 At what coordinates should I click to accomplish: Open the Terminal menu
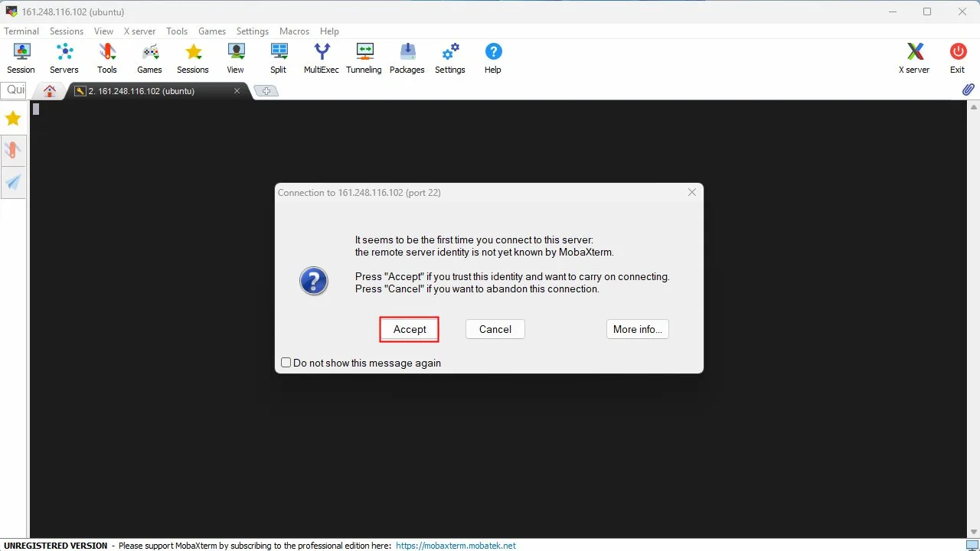(21, 31)
